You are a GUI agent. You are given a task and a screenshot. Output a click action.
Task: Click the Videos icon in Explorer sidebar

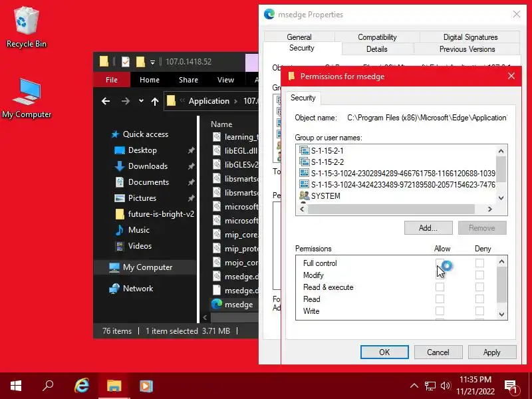(x=120, y=245)
